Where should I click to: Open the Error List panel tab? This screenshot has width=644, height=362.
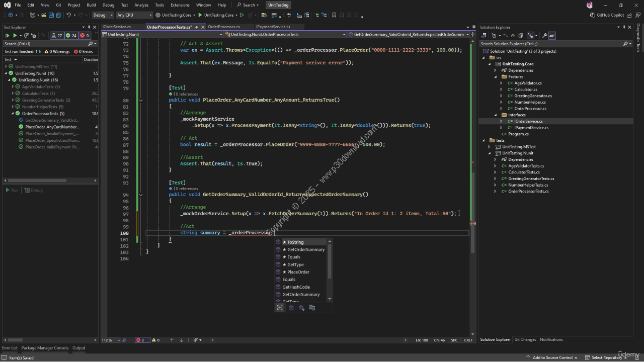coord(10,348)
